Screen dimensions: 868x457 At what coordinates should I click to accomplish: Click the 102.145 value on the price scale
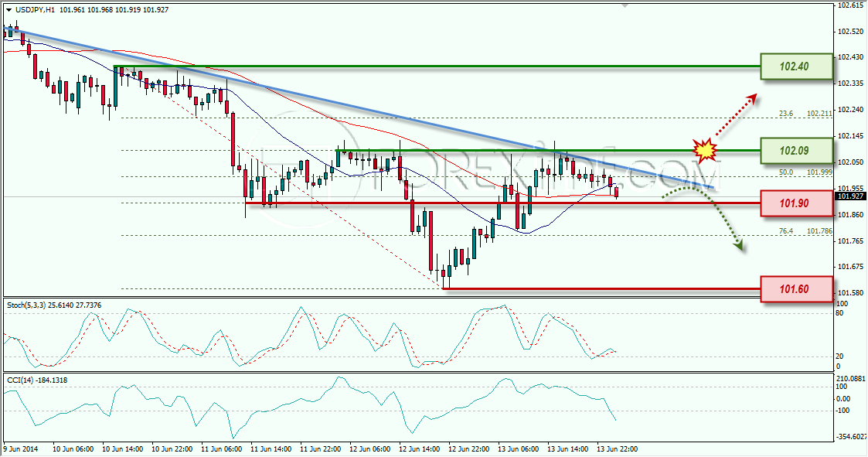tap(851, 136)
